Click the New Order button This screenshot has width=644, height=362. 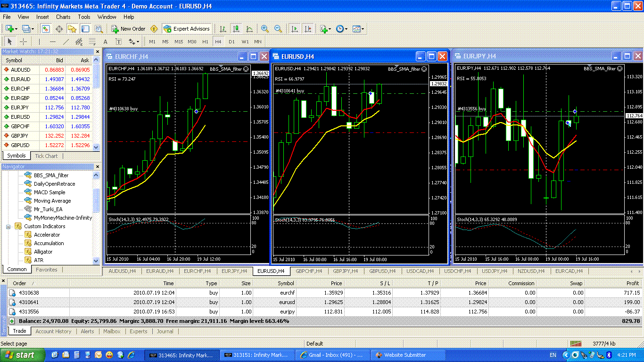coord(129,29)
